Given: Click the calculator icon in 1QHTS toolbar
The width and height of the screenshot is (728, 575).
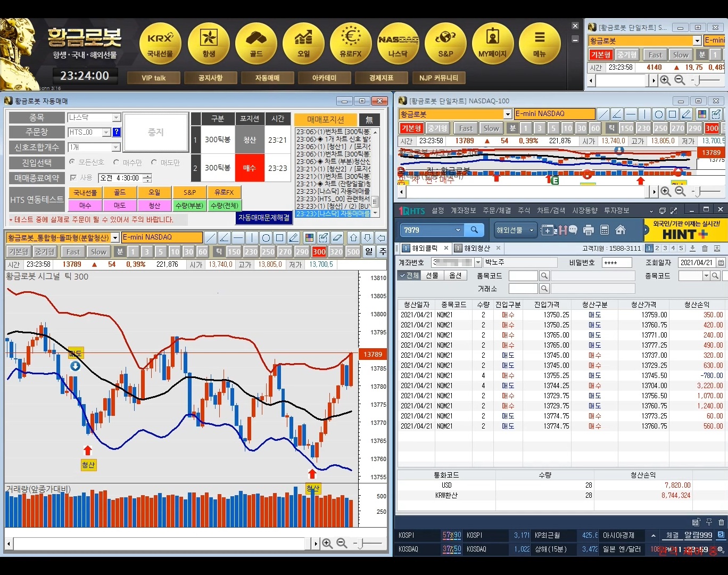Looking at the screenshot, I should coord(605,230).
